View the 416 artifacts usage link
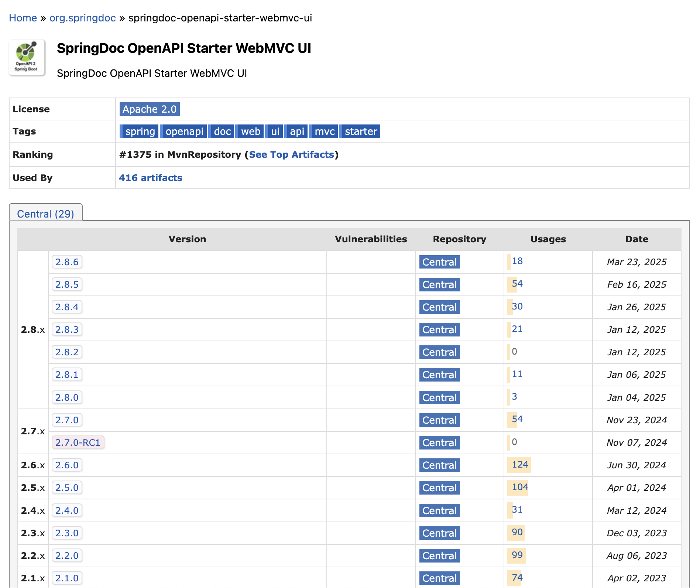 151,178
